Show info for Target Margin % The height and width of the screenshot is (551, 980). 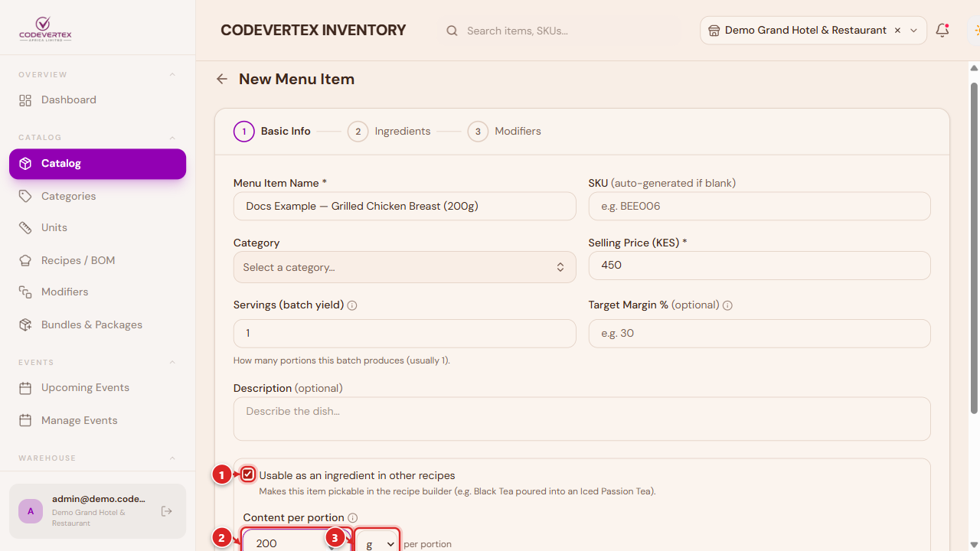coord(727,305)
